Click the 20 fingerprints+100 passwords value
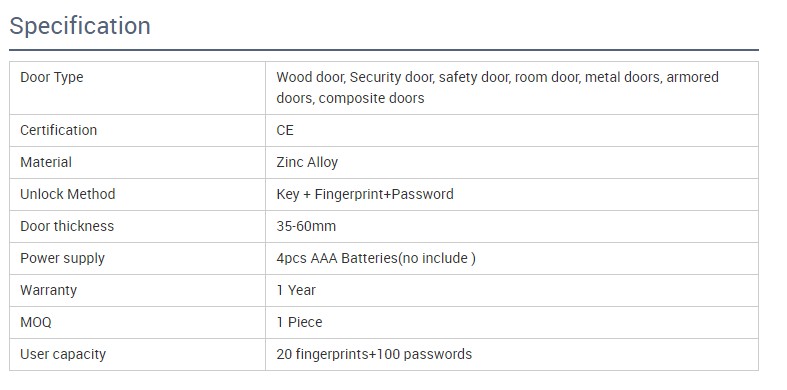The image size is (787, 390). coord(374,354)
